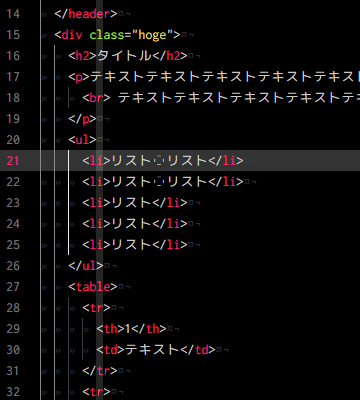360x400 pixels.
Task: Click line number 31 in the gutter
Action: pyautogui.click(x=13, y=371)
